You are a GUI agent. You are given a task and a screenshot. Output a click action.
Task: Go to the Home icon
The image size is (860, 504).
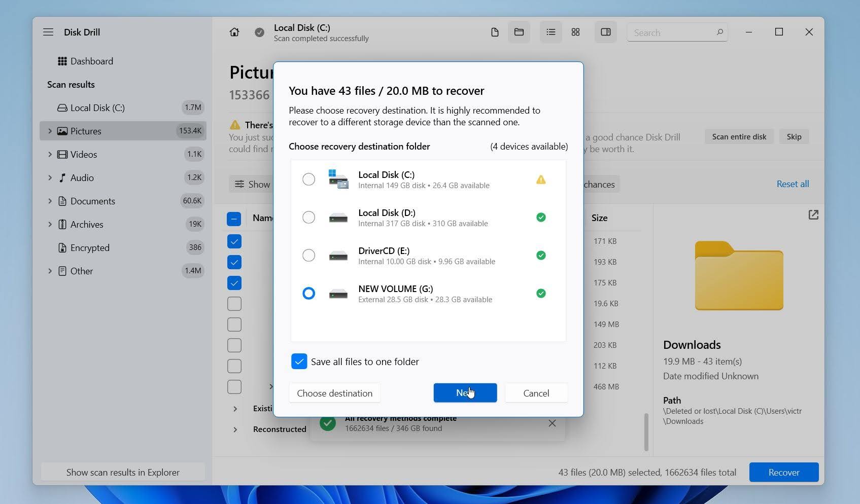(234, 32)
